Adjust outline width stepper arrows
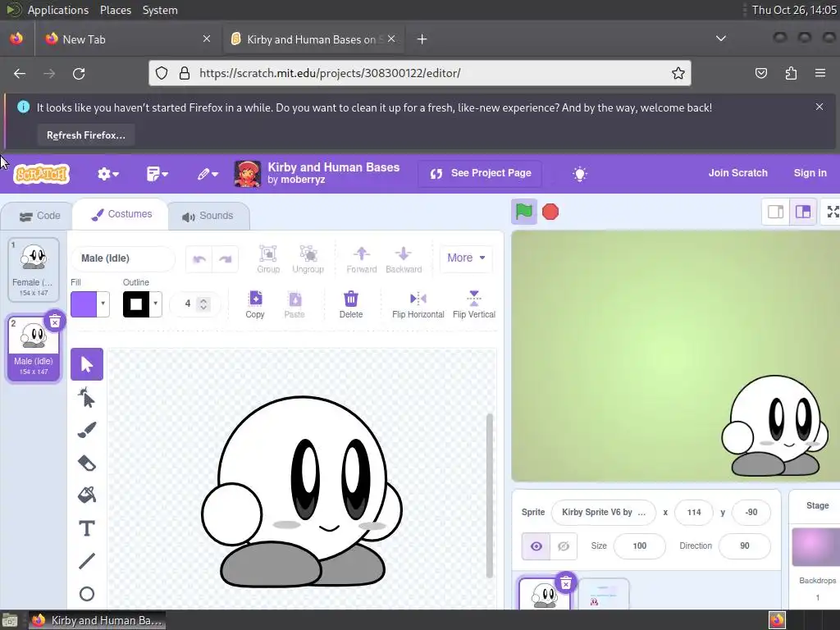Image resolution: width=840 pixels, height=630 pixels. [x=203, y=304]
